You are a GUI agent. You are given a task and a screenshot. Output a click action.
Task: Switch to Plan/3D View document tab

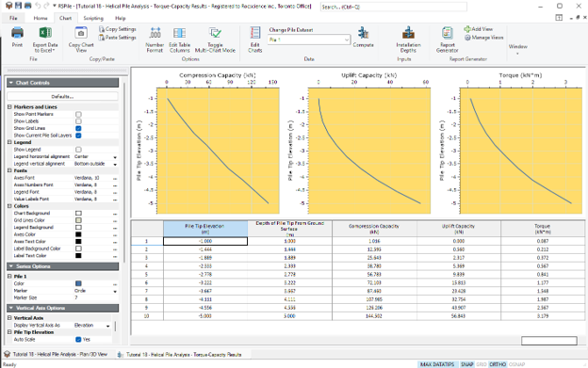point(57,354)
